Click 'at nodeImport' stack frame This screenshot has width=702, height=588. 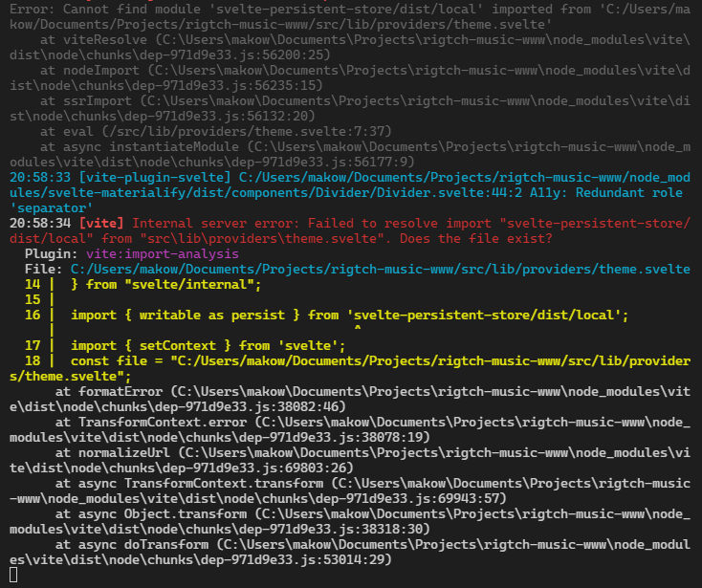point(90,70)
